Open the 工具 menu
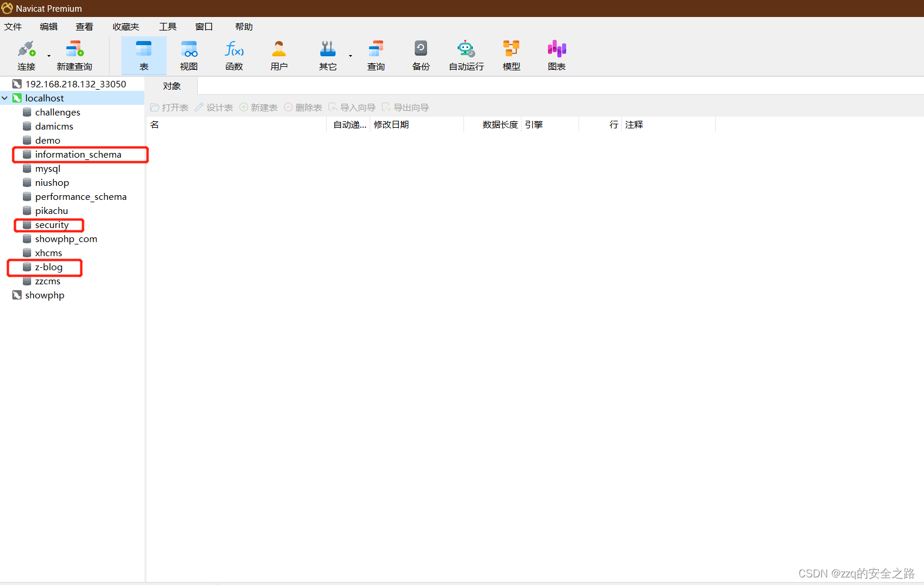 (168, 26)
